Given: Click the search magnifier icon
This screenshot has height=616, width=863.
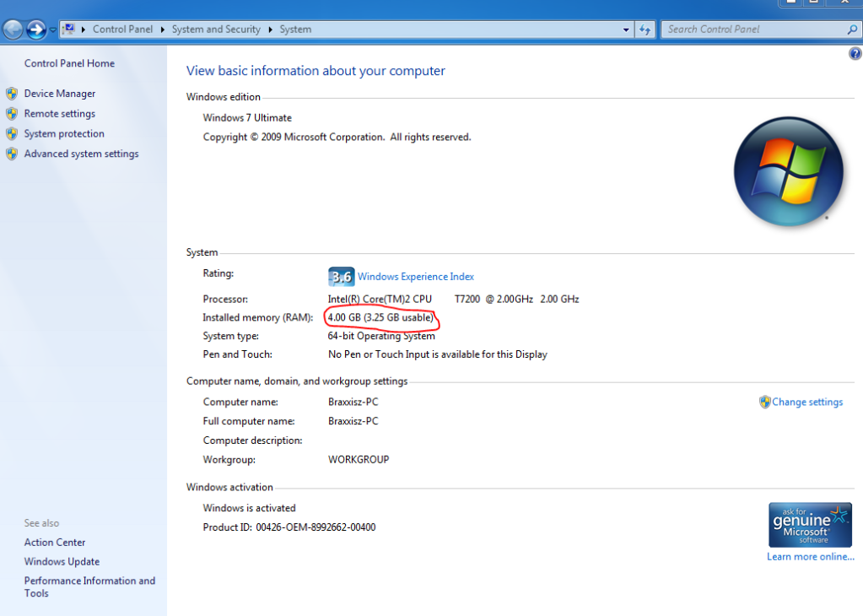Looking at the screenshot, I should click(853, 30).
